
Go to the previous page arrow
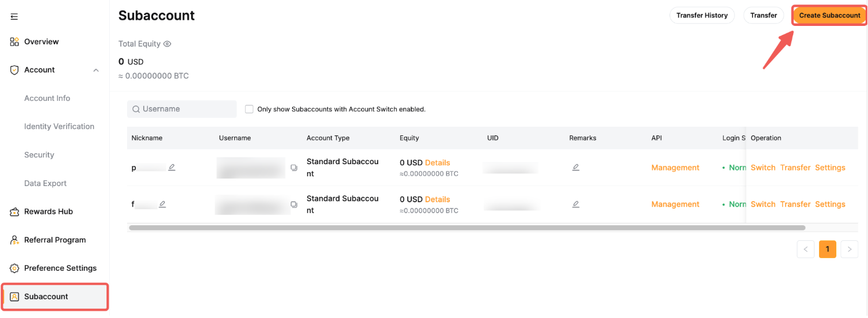click(805, 249)
